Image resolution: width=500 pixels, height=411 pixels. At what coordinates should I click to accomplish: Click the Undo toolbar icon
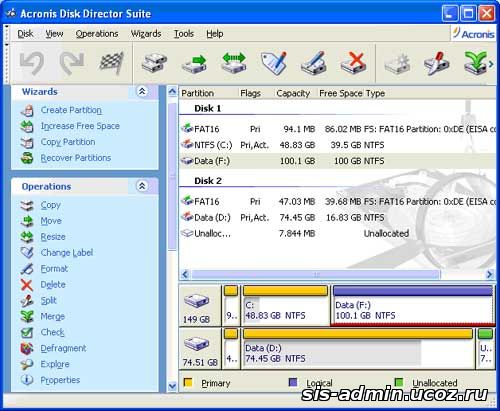pos(32,63)
